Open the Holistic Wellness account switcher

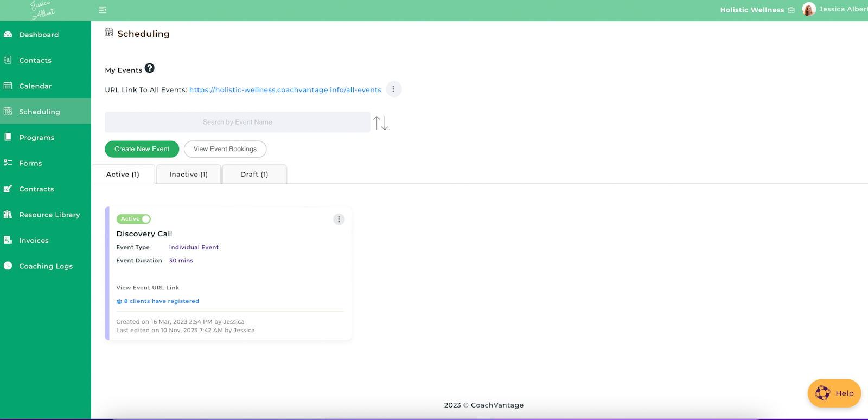coord(757,10)
